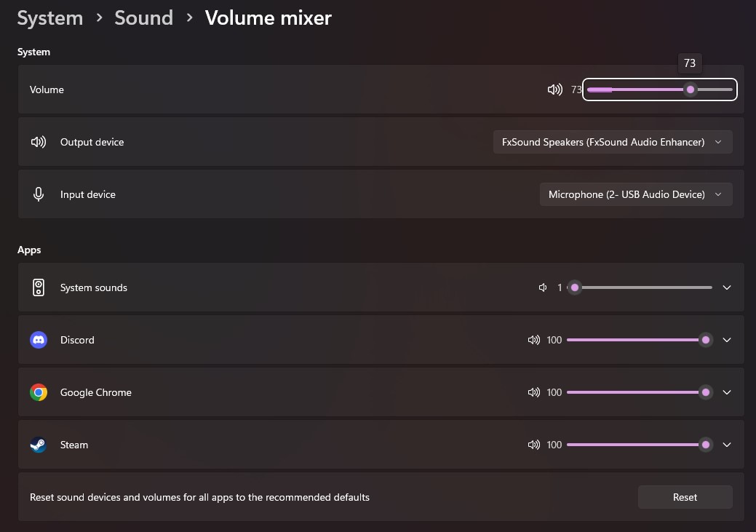Click Discord's volume value 100
The height and width of the screenshot is (532, 756).
[x=554, y=340]
